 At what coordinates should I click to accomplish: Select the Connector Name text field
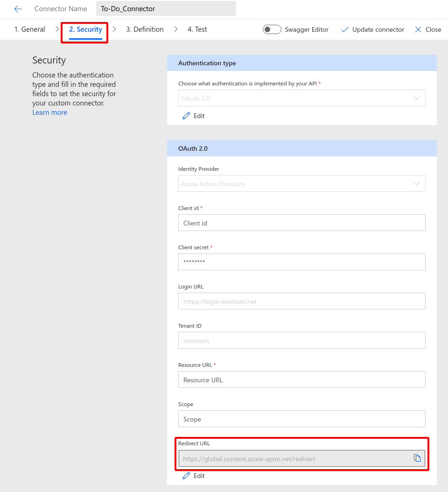click(166, 8)
